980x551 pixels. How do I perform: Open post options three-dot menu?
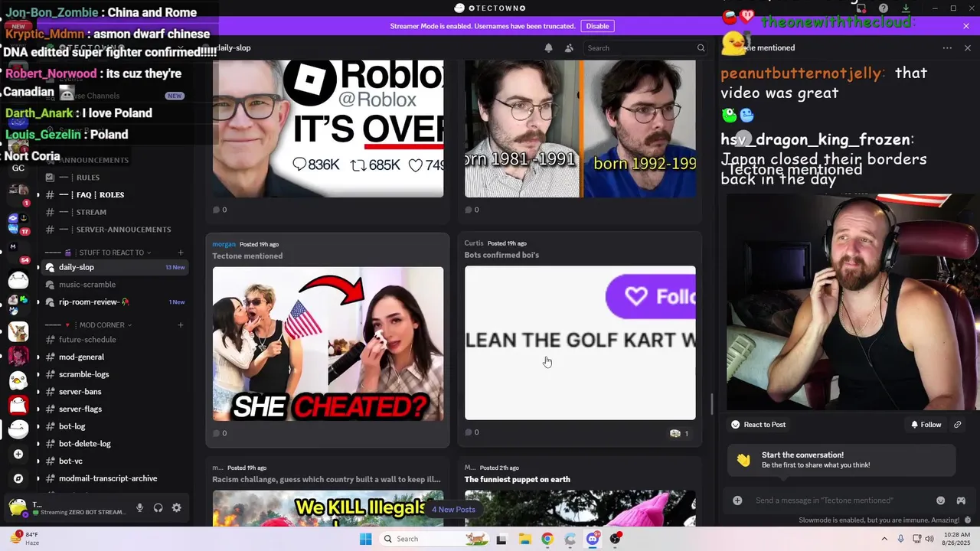[x=947, y=47]
